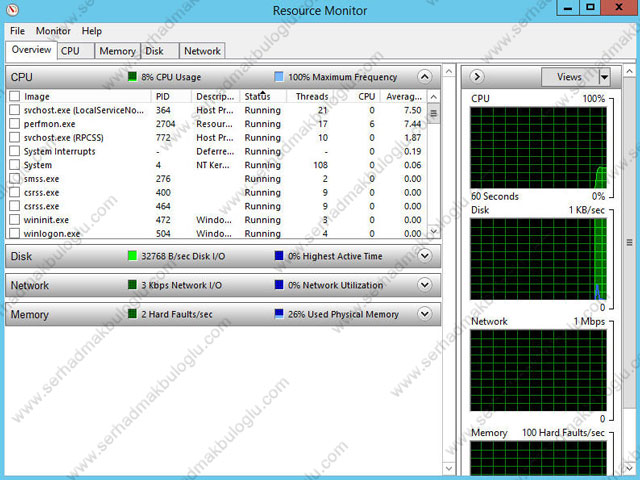Screen dimensions: 640x480
Task: Click the blue Network Utilization indicator square
Action: click(279, 285)
